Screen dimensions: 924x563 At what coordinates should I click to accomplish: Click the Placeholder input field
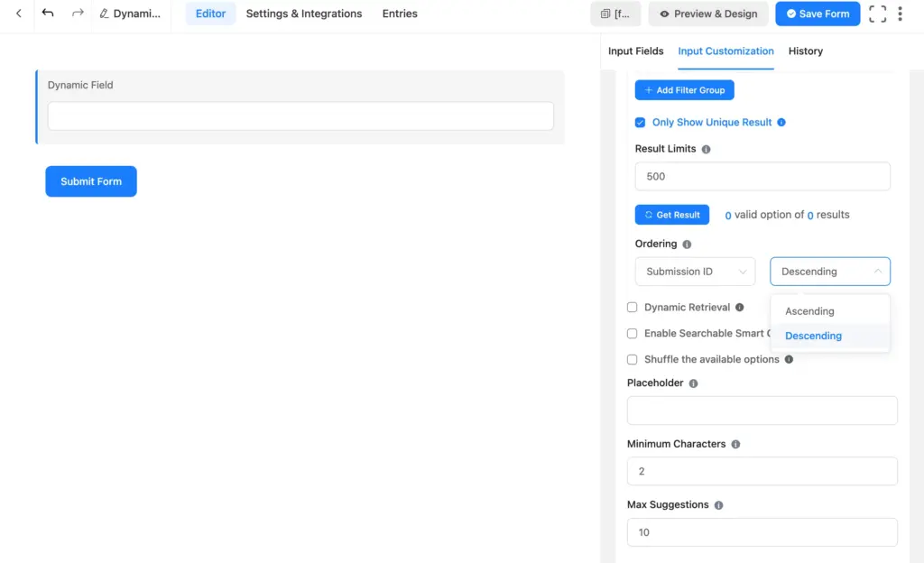click(x=762, y=411)
